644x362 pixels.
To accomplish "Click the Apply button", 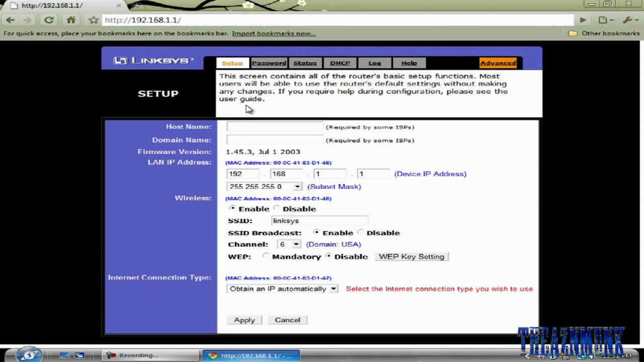I will (245, 320).
